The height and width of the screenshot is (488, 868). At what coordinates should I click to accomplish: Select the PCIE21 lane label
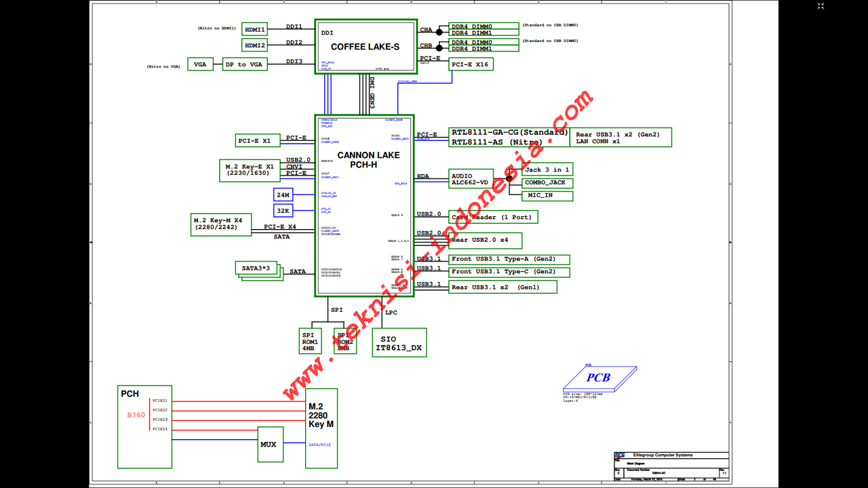tap(159, 401)
